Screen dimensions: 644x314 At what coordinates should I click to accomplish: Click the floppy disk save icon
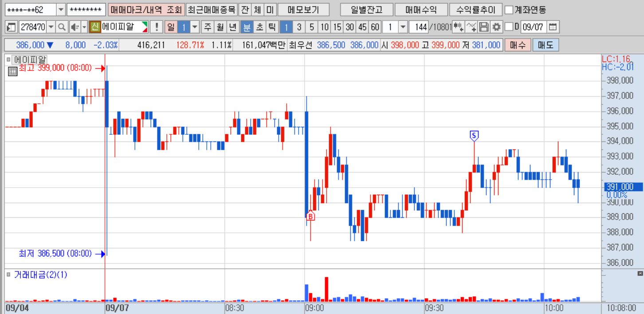(484, 27)
